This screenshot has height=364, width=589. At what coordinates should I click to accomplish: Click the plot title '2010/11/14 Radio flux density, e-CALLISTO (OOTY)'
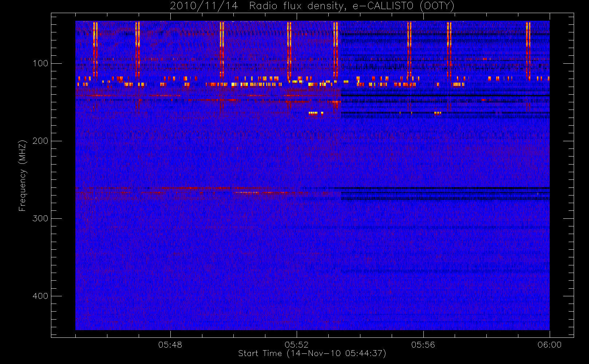(x=312, y=6)
